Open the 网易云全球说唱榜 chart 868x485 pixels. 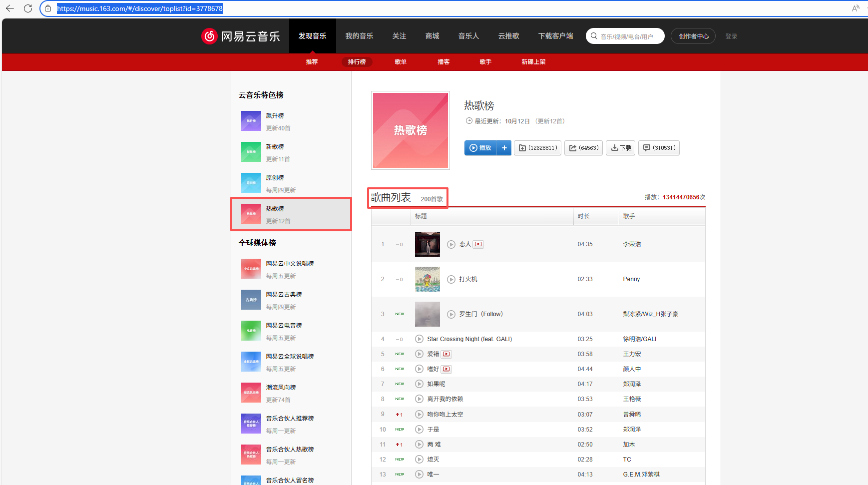[x=291, y=362]
